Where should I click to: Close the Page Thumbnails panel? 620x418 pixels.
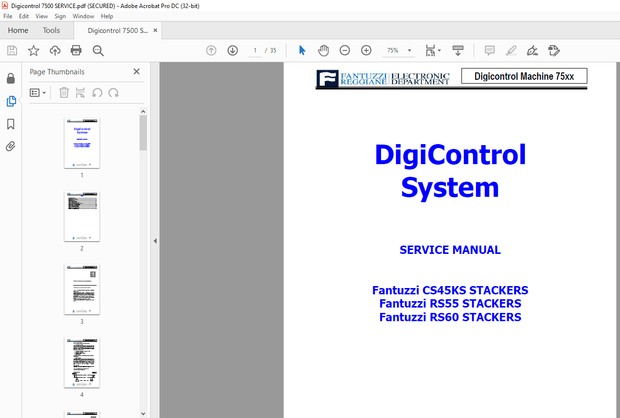[x=137, y=72]
